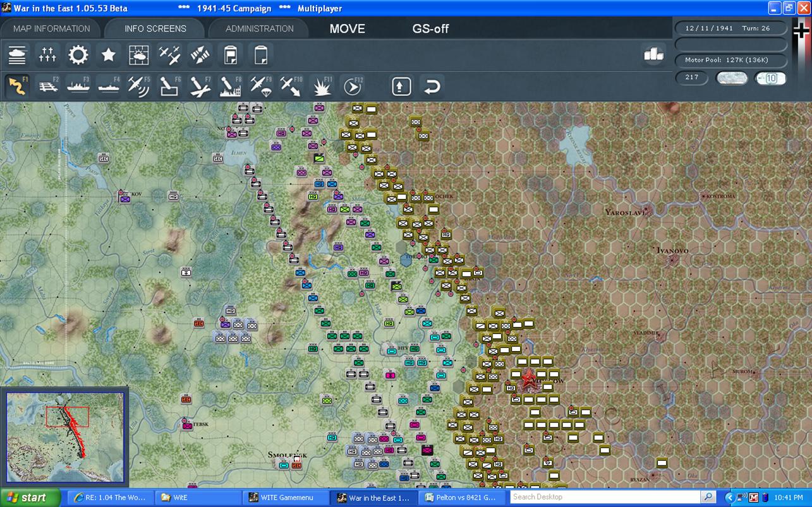Click the MOVE mode label
812x507 pixels.
tap(348, 28)
